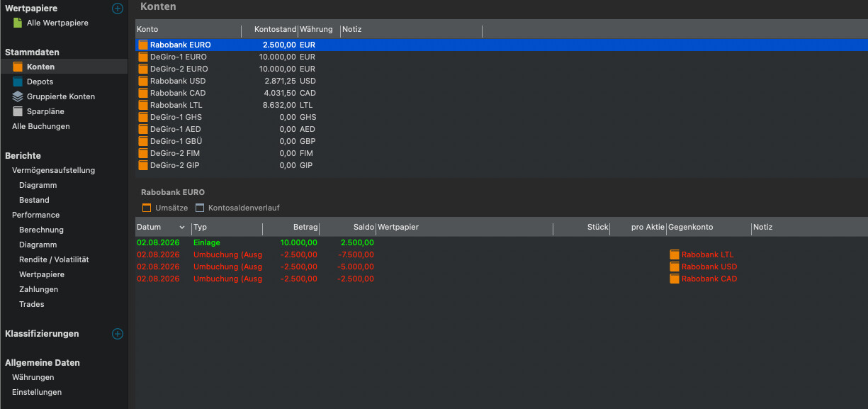Open Performance section in sidebar

click(x=35, y=215)
